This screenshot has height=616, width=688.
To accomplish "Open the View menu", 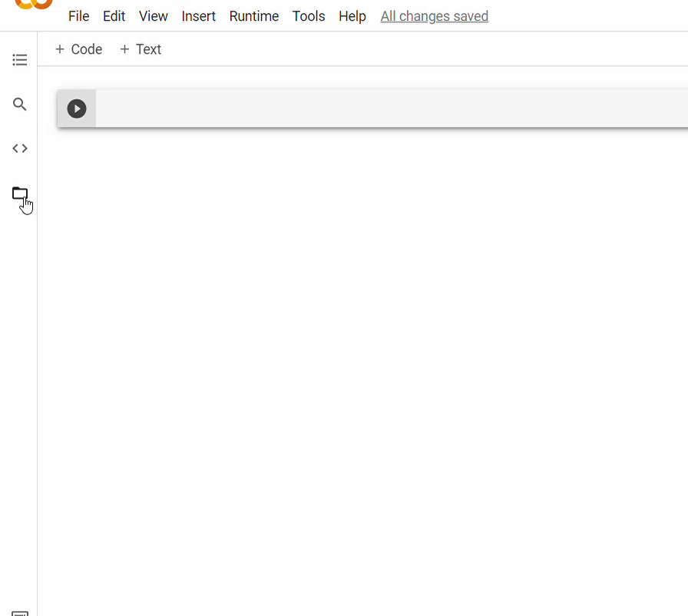I will (153, 16).
